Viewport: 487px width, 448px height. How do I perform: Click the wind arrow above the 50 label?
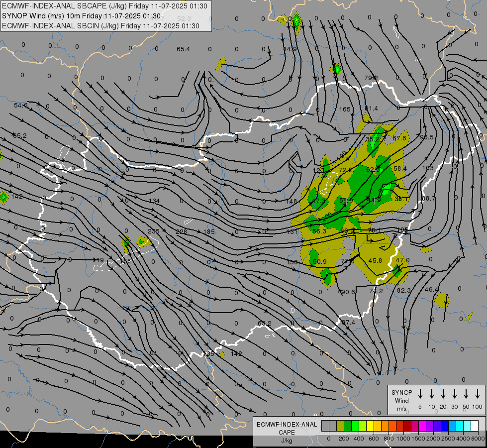tap(466, 394)
